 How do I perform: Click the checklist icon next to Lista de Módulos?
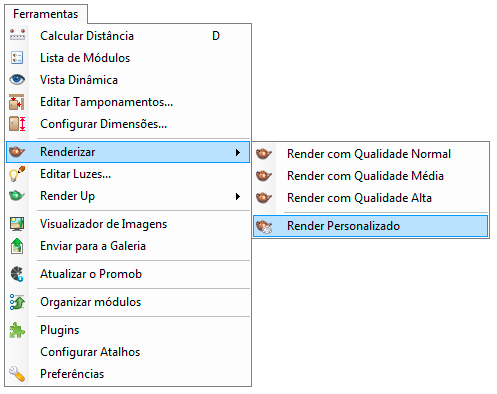[x=17, y=57]
